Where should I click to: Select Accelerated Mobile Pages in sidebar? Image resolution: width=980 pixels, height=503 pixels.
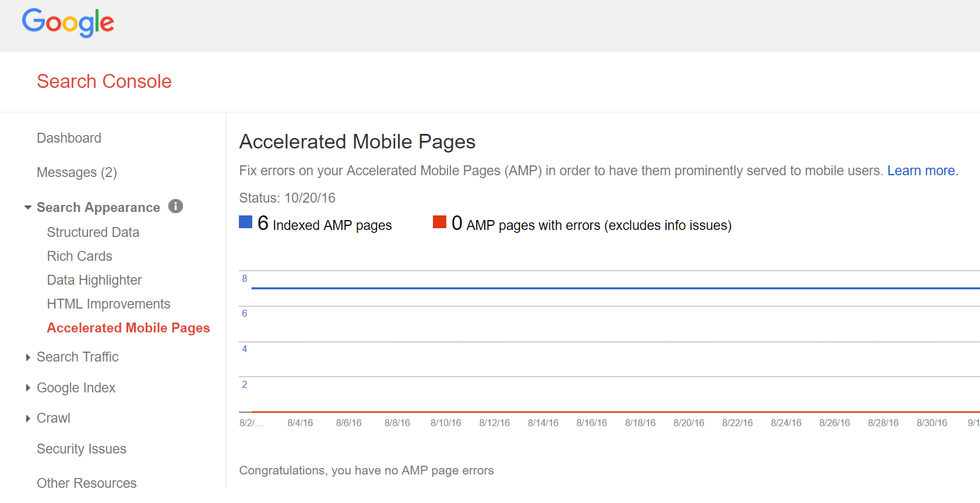tap(128, 328)
